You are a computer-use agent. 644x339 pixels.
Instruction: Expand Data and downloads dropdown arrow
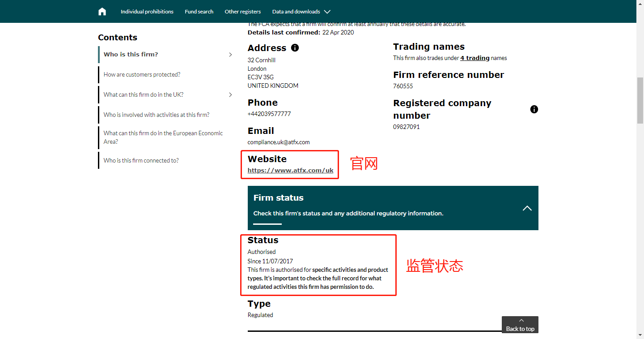click(327, 12)
